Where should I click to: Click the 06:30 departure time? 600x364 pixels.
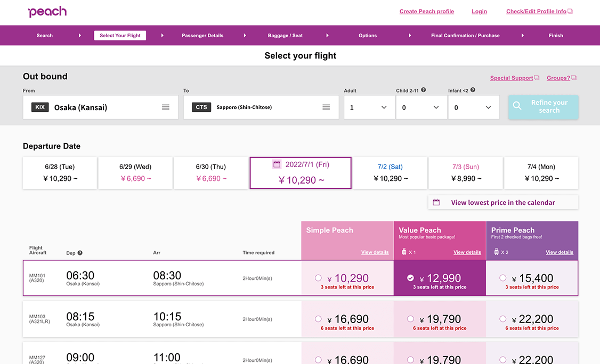[80, 275]
